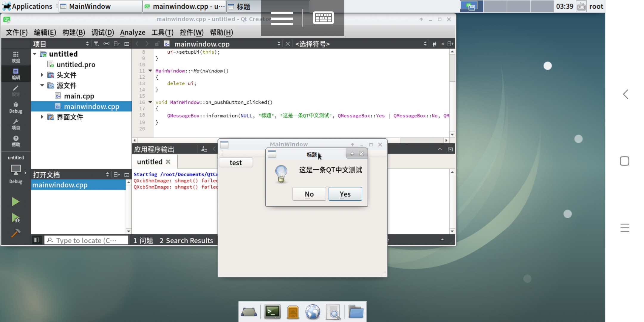This screenshot has height=322, width=644.
Task: Open web browser globe in dock
Action: [313, 312]
